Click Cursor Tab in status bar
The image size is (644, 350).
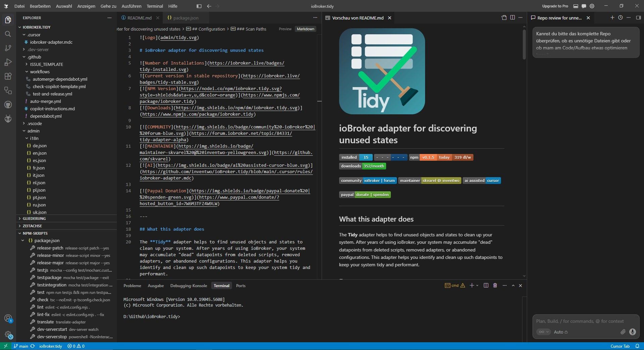620,346
